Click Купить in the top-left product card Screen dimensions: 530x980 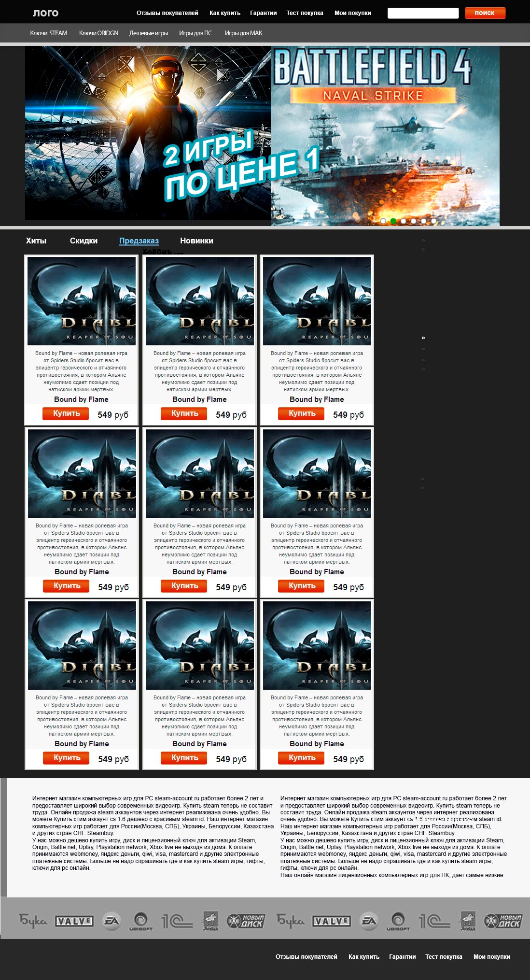(x=66, y=413)
